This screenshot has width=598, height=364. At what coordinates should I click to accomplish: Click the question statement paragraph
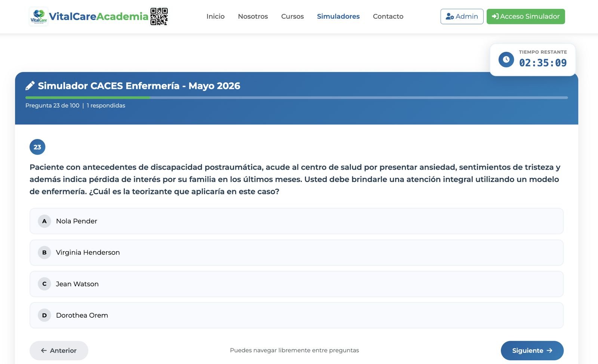coord(295,179)
